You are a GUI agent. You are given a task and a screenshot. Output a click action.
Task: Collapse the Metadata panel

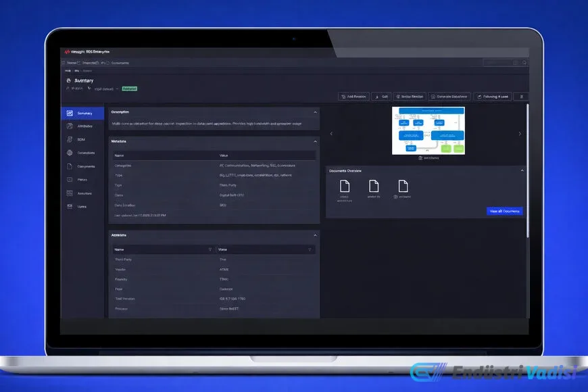315,141
